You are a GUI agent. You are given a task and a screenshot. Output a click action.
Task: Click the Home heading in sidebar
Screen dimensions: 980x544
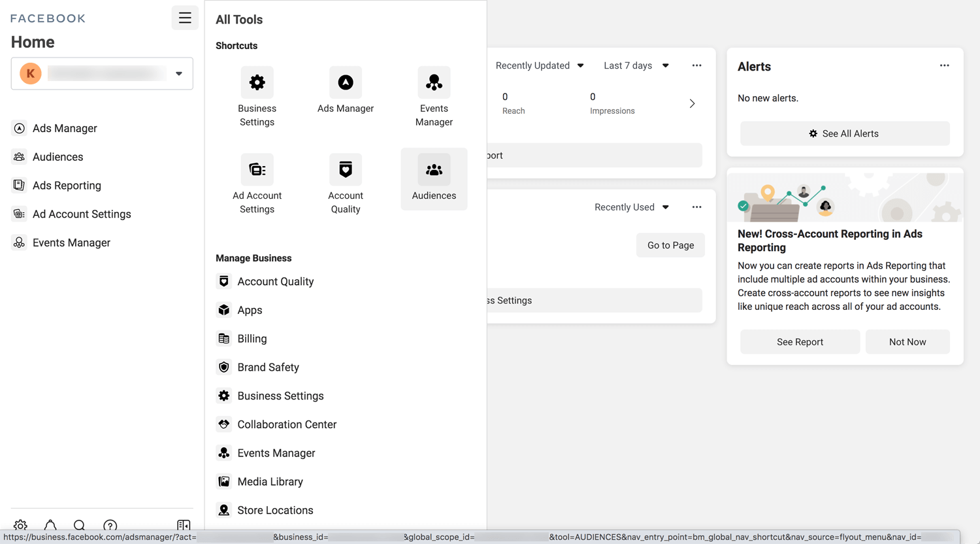(33, 42)
